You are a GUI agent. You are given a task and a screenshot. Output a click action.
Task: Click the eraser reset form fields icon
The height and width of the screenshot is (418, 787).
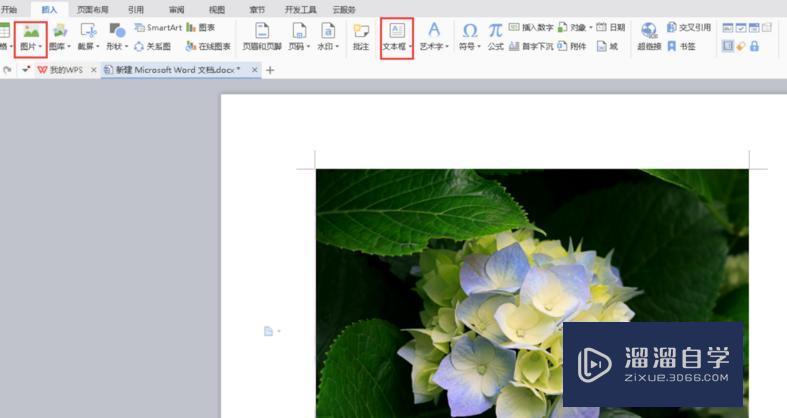[741, 47]
